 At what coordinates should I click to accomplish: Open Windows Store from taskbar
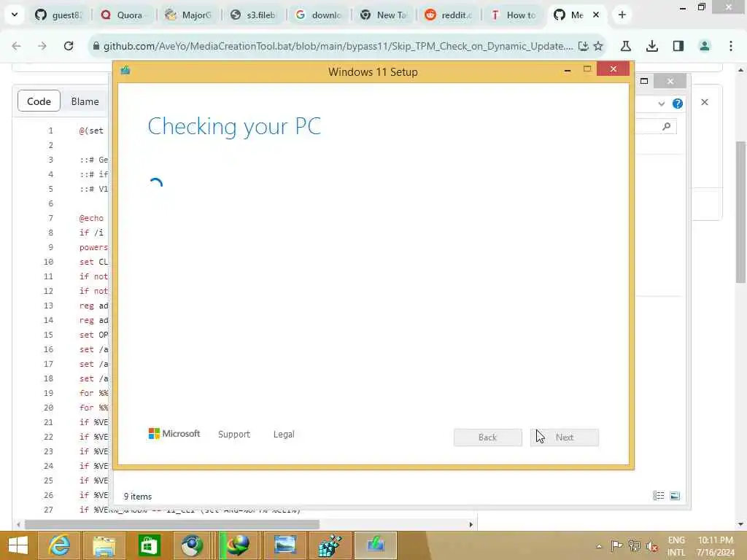[x=149, y=545]
